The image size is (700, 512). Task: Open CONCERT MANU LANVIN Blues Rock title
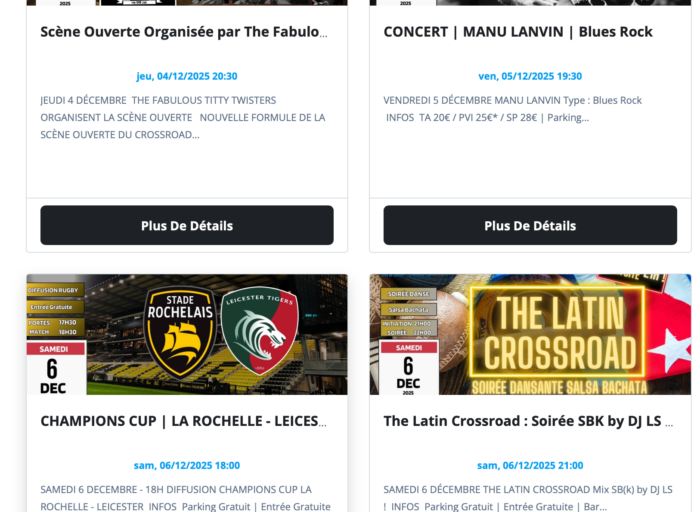coord(518,32)
